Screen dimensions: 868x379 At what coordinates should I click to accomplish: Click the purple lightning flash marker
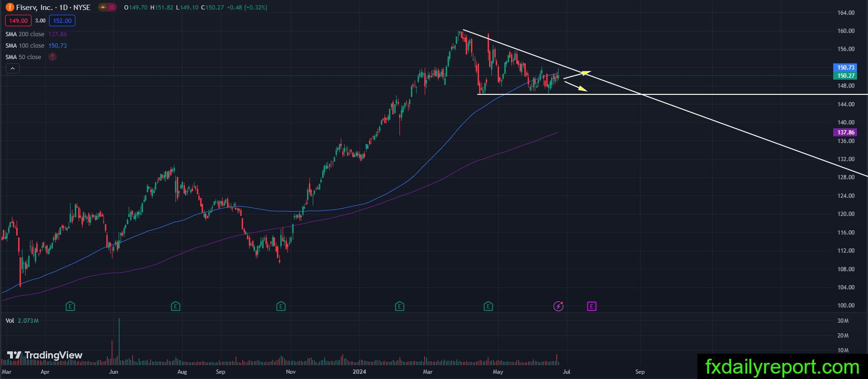558,306
